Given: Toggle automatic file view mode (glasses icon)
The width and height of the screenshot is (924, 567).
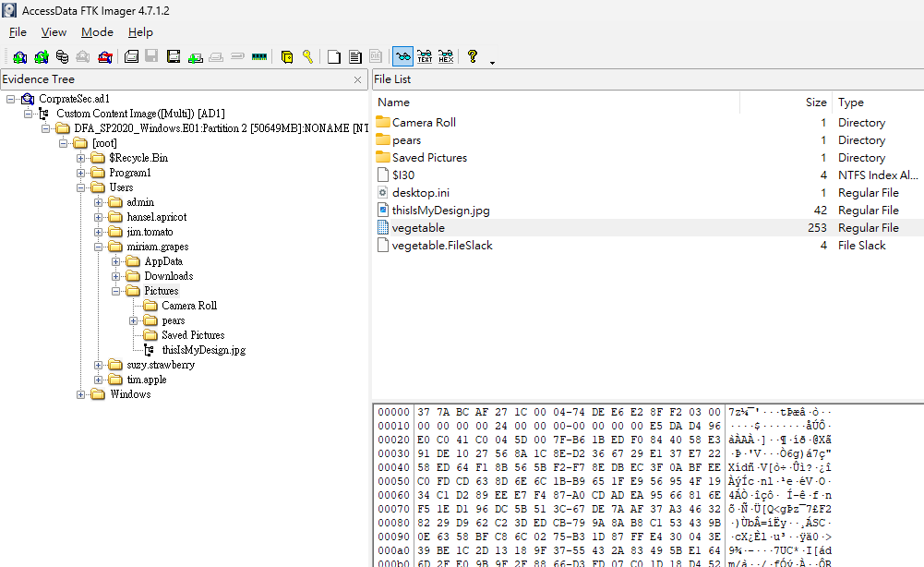Looking at the screenshot, I should coord(403,56).
